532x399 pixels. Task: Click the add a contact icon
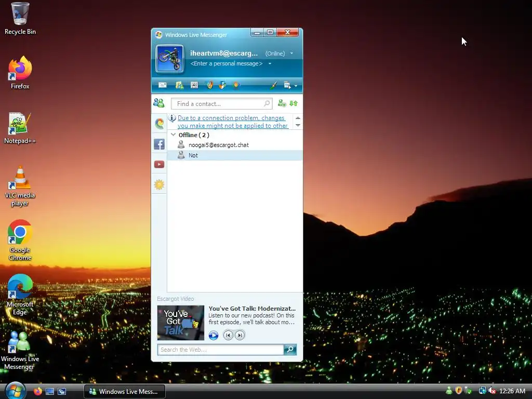(282, 103)
